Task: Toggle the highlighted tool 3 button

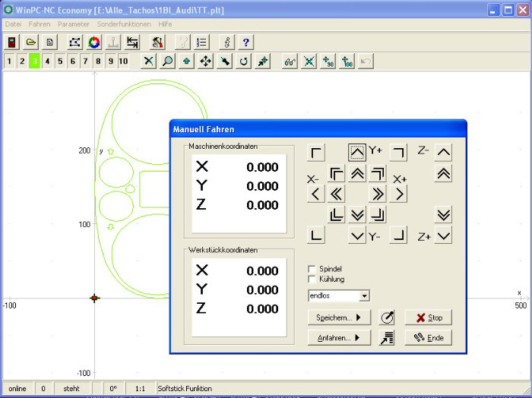Action: 34,61
